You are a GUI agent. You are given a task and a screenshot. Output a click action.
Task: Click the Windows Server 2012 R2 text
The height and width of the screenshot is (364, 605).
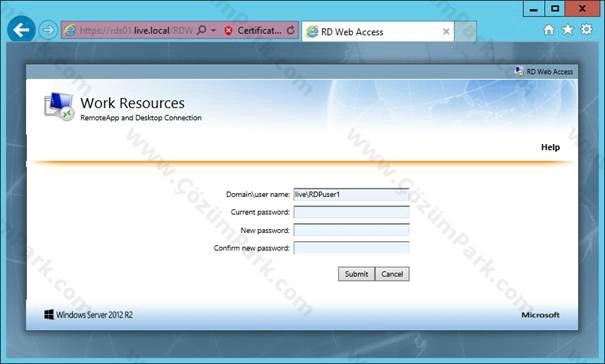click(95, 315)
